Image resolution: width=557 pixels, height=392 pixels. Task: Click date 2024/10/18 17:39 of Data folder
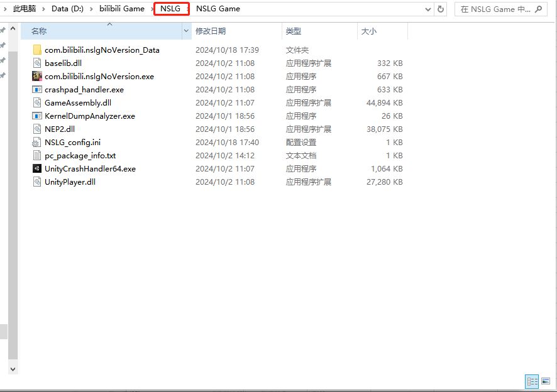point(227,50)
